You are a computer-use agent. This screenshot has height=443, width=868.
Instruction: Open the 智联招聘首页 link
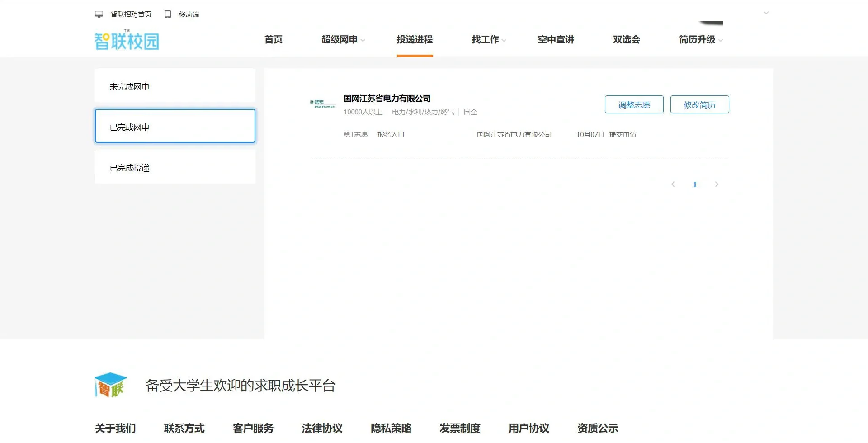[x=131, y=14]
